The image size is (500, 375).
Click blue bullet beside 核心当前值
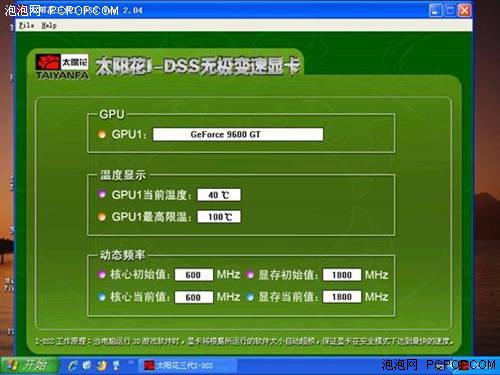pyautogui.click(x=102, y=297)
